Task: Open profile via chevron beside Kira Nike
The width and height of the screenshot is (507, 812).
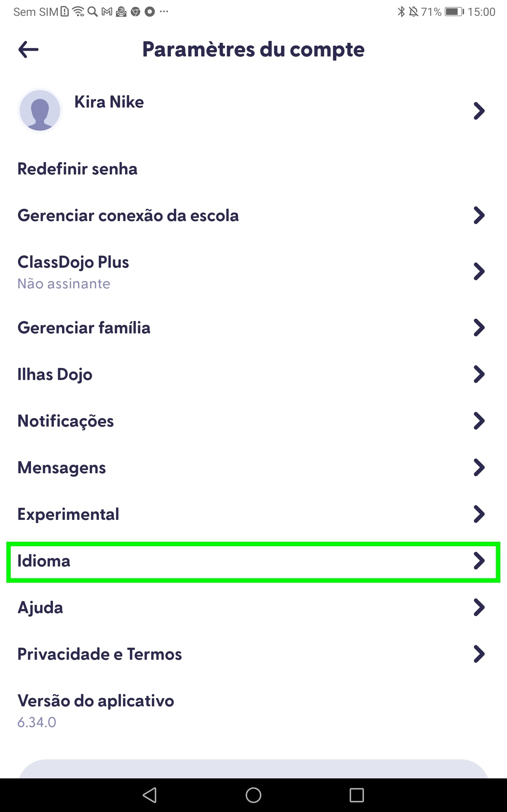Action: (479, 111)
